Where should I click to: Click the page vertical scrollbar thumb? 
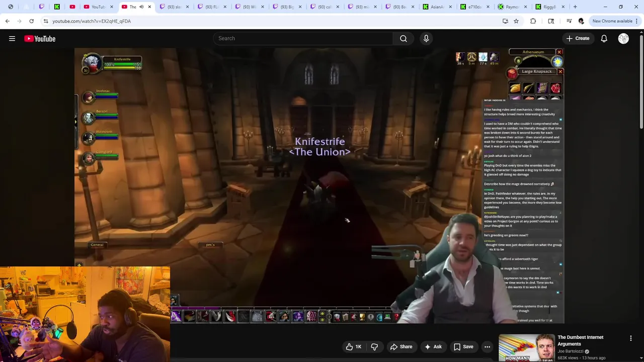click(641, 81)
